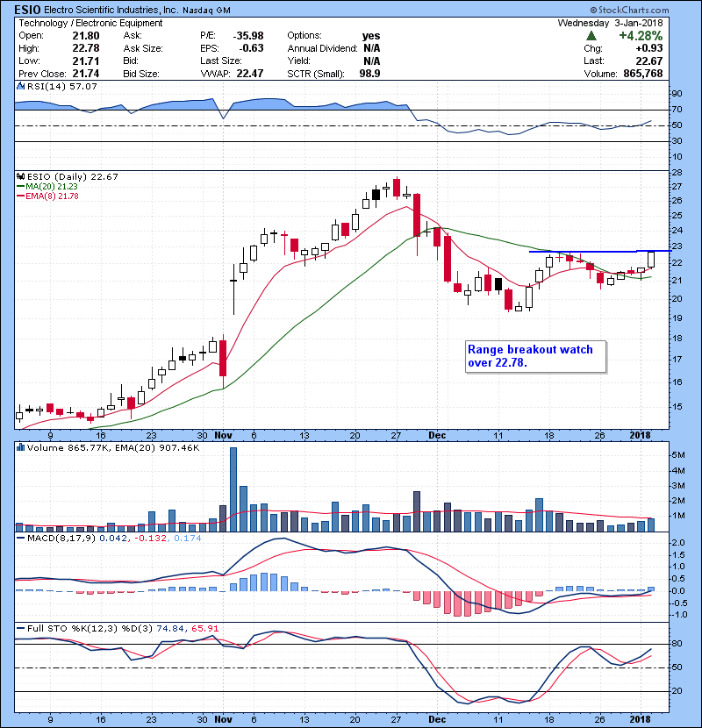Click the RSI panel icon beside RSI(14)
Screen dimensions: 702x728
point(20,86)
